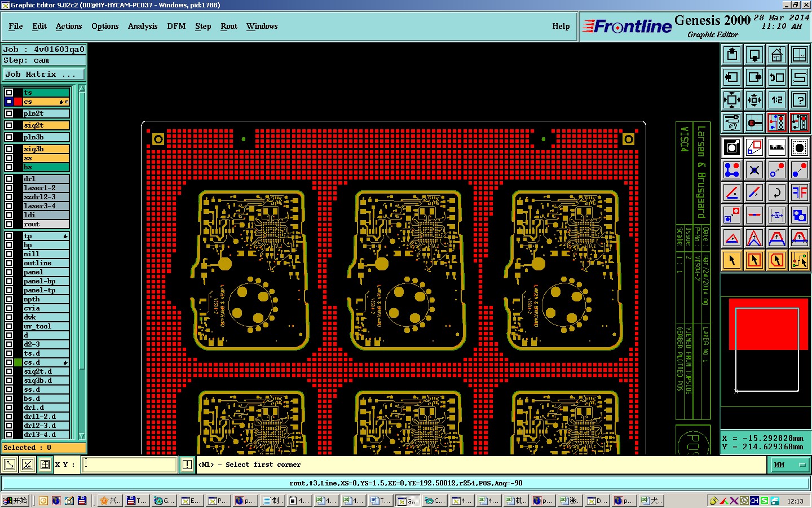Viewport: 812px width, 508px height.
Task: Click the rotate arrow tool icon
Action: tap(776, 192)
